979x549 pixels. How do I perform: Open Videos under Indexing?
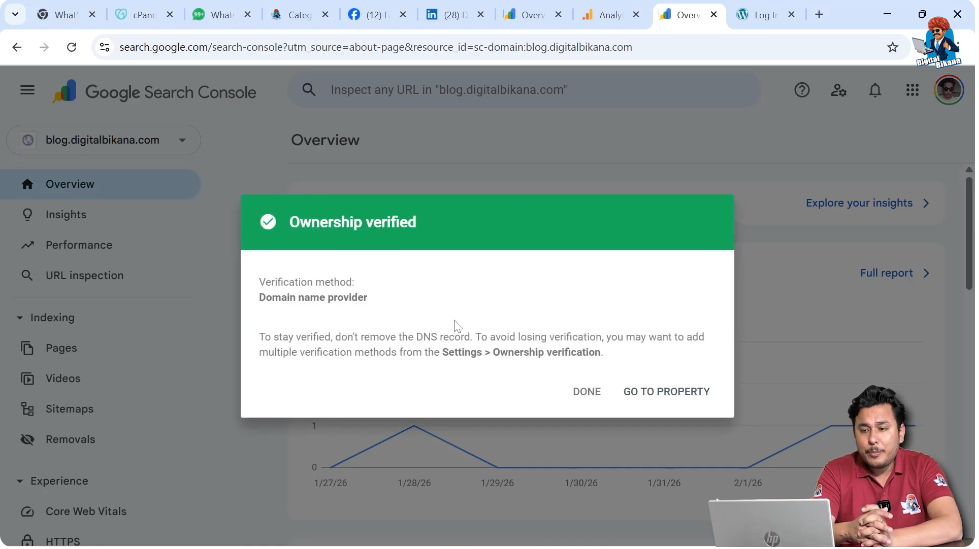click(x=63, y=380)
